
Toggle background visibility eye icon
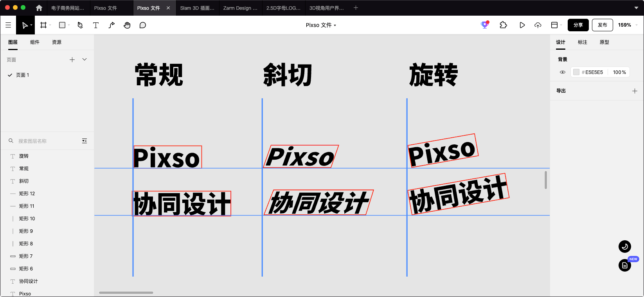tap(563, 72)
